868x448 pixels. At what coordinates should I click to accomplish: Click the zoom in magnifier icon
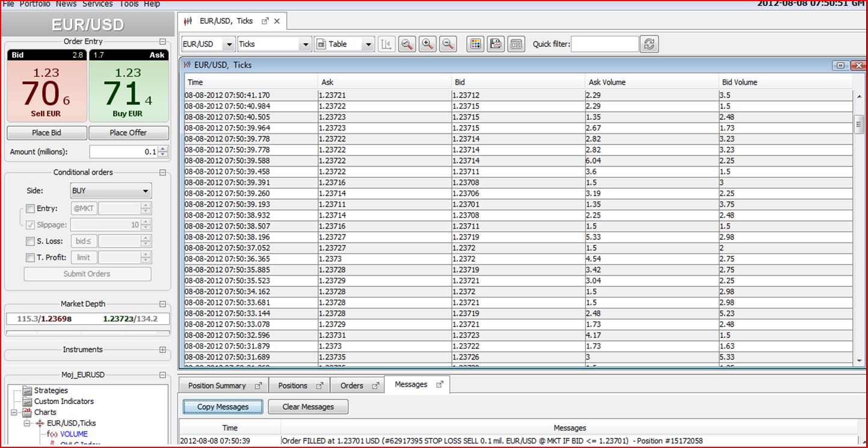tap(428, 44)
